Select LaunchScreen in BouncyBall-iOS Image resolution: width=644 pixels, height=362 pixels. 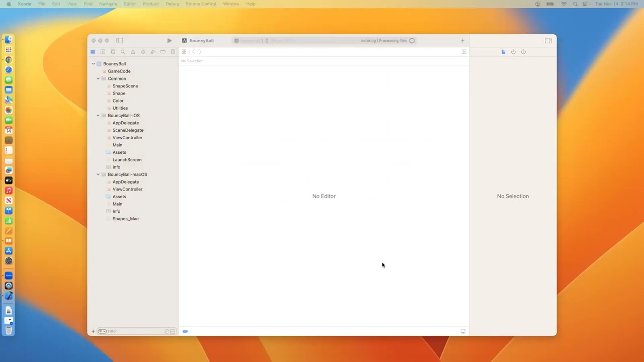(x=127, y=160)
